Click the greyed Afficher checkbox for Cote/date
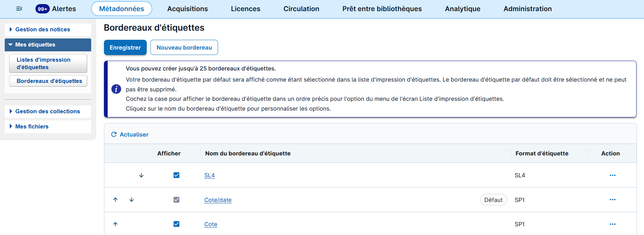644x235 pixels. coord(176,200)
